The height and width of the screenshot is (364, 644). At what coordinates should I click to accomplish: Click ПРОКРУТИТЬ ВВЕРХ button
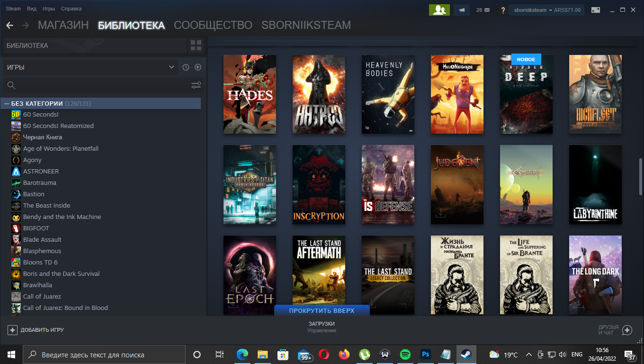click(322, 310)
